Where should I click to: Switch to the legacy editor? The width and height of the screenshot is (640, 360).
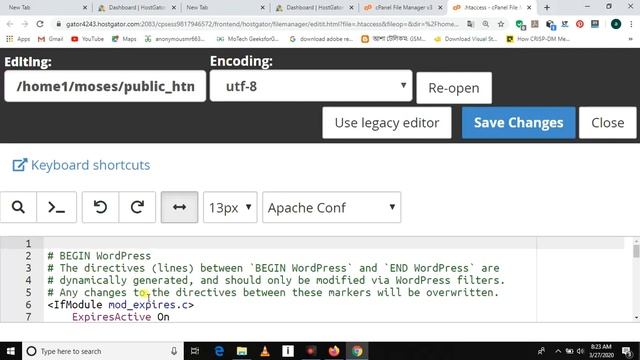click(387, 123)
